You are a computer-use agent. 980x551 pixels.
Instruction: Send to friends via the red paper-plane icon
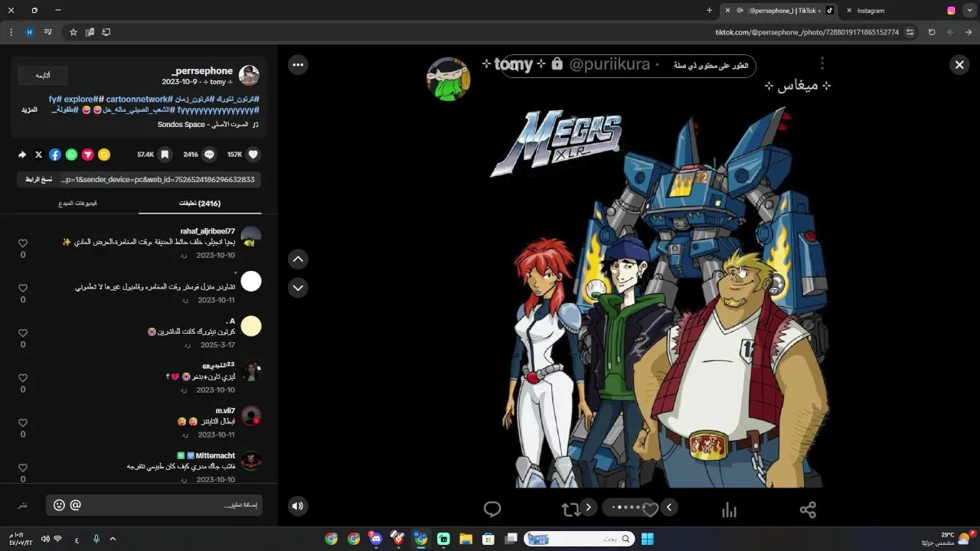88,155
